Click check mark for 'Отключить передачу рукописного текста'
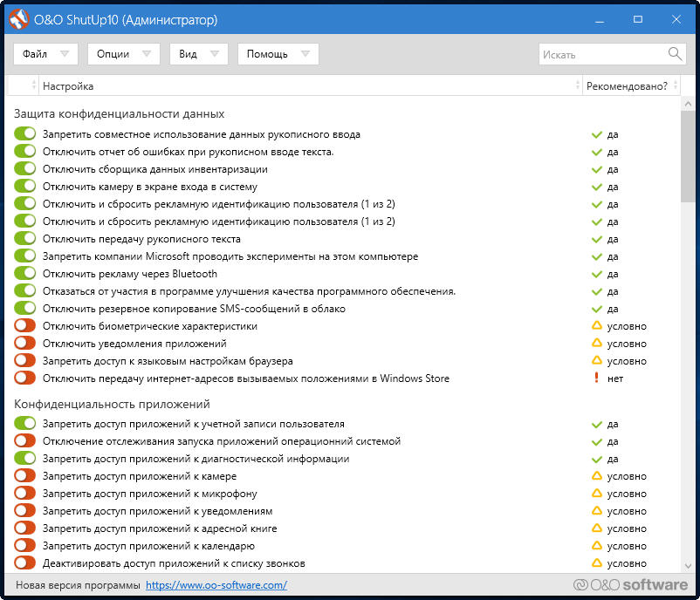The width and height of the screenshot is (700, 600). 596,239
